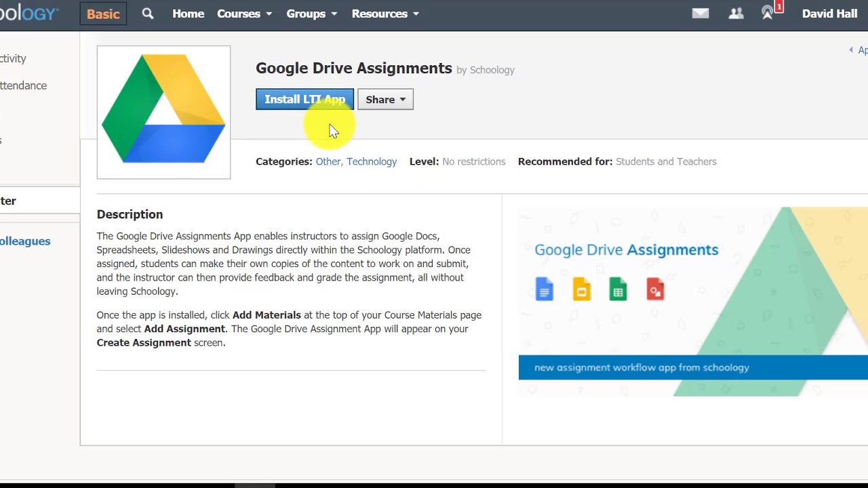Viewport: 868px width, 488px height.
Task: Open the Other category link
Action: [328, 161]
